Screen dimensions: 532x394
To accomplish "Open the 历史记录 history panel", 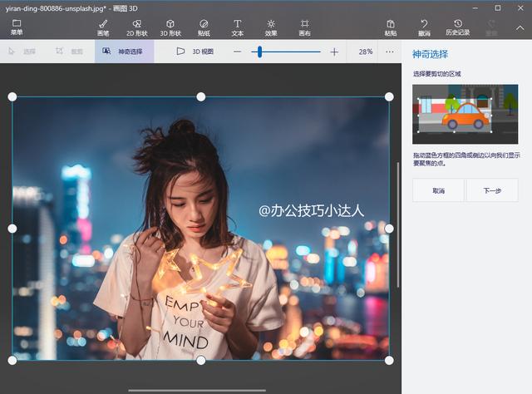I will 457,27.
